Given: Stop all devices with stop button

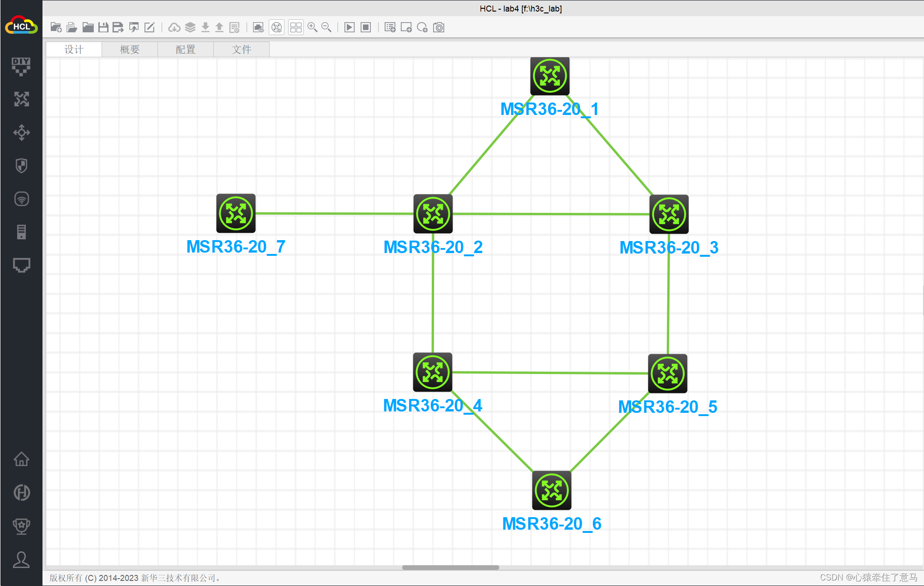Looking at the screenshot, I should point(366,27).
